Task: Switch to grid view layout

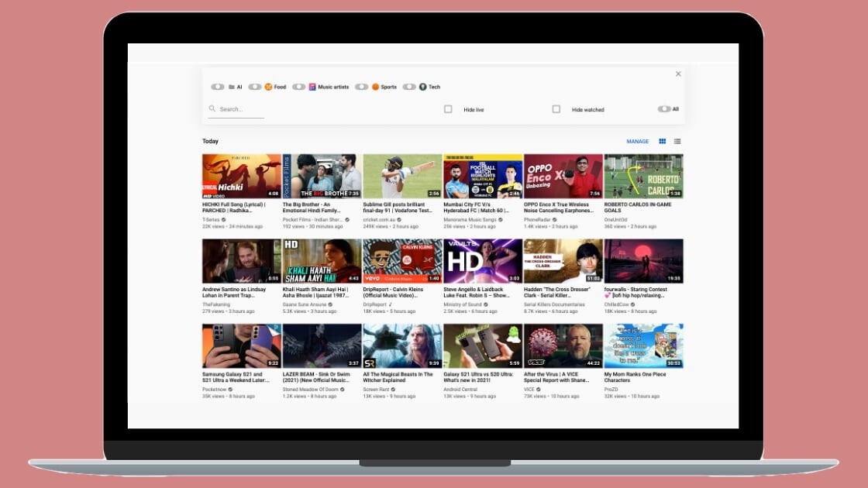Action: coord(663,142)
